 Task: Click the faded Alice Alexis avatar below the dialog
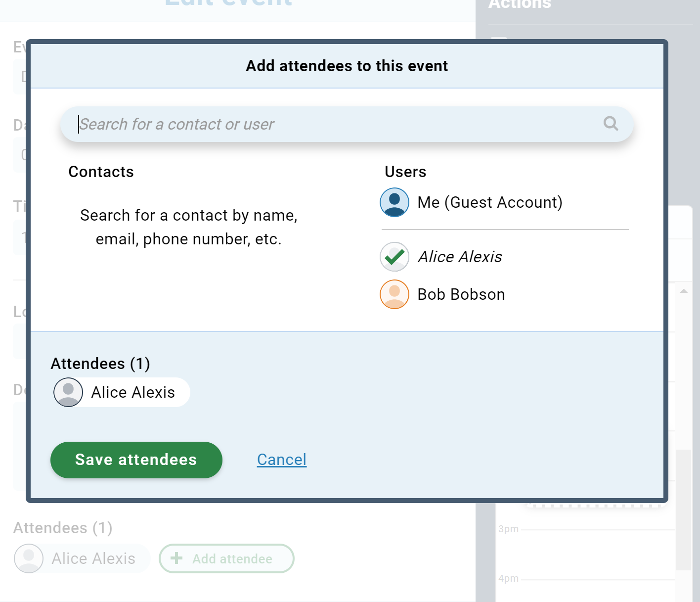29,558
